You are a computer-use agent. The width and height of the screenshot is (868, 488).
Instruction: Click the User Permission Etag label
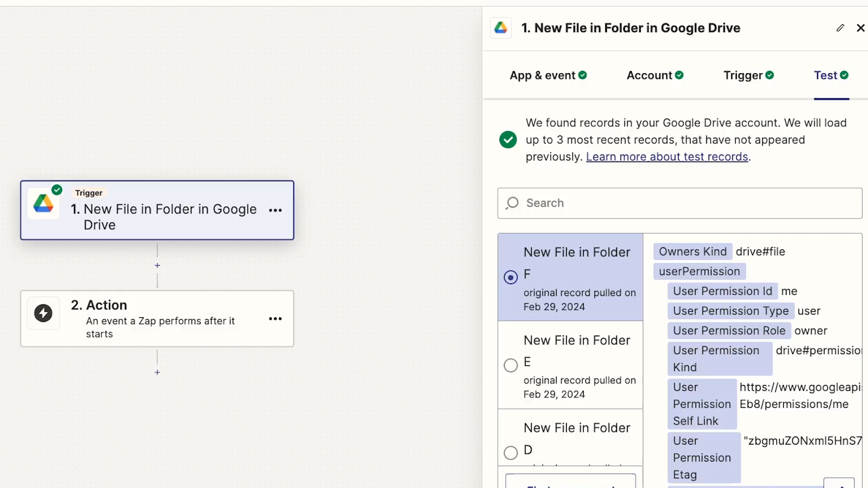coord(704,458)
